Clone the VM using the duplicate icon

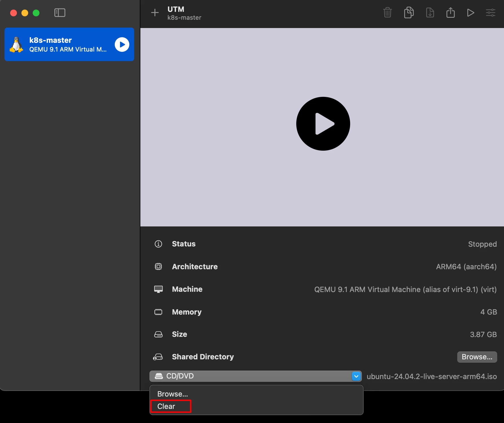[409, 13]
